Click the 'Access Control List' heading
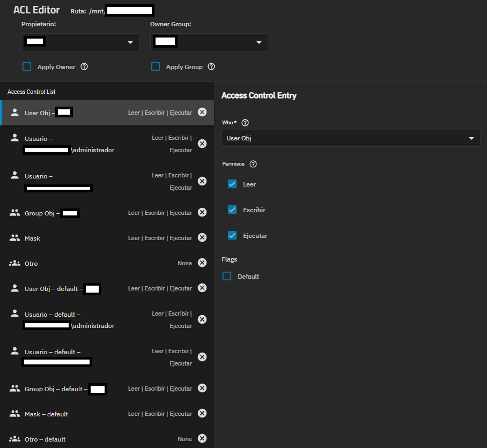This screenshot has height=448, width=487. [x=31, y=92]
